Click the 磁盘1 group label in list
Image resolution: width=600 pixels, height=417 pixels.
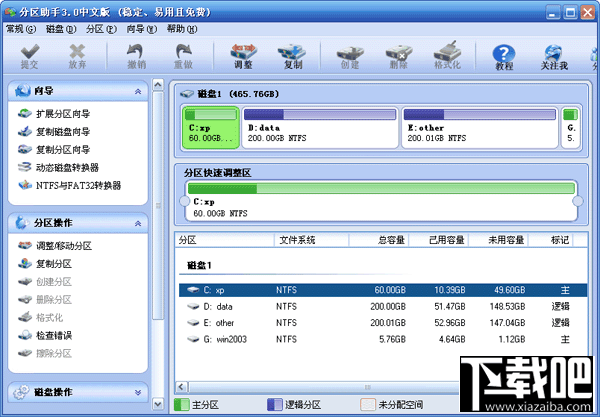199,265
